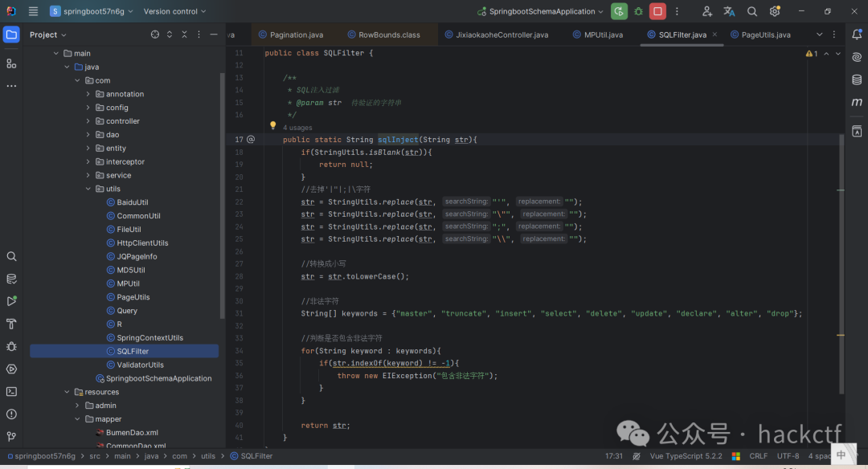Open IDE Settings gear icon
868x469 pixels.
775,11
